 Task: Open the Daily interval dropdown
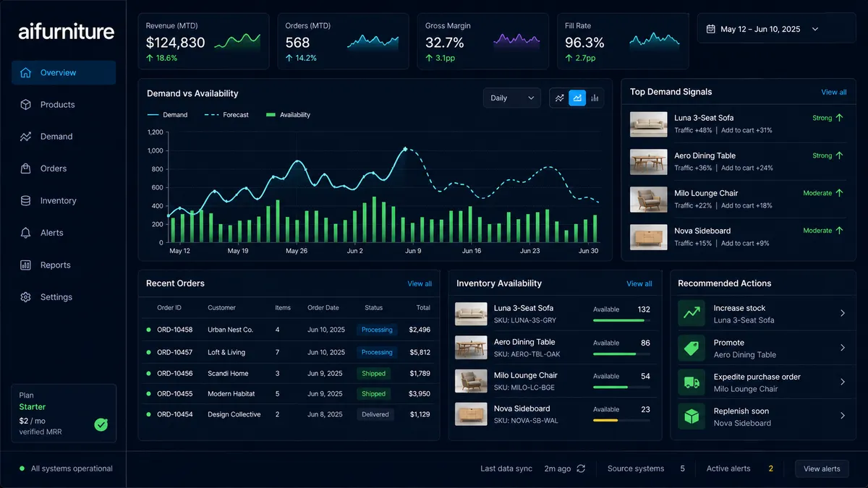tap(512, 98)
